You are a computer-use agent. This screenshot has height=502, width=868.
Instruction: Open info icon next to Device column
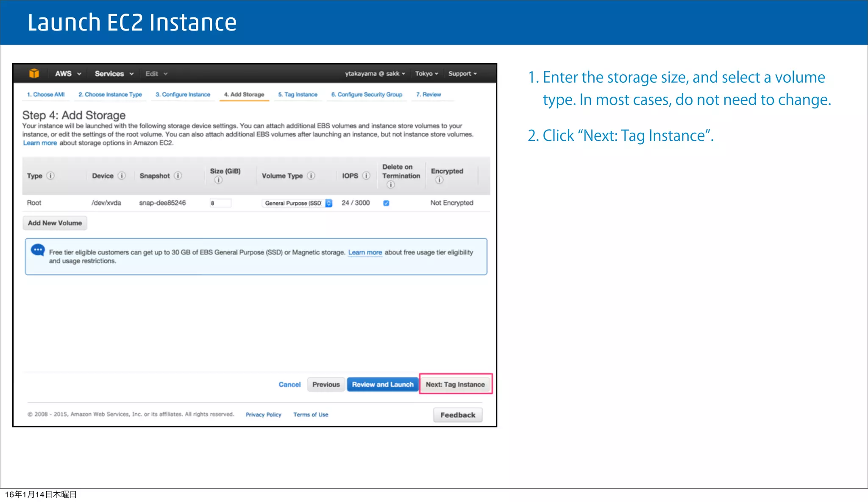(x=122, y=176)
